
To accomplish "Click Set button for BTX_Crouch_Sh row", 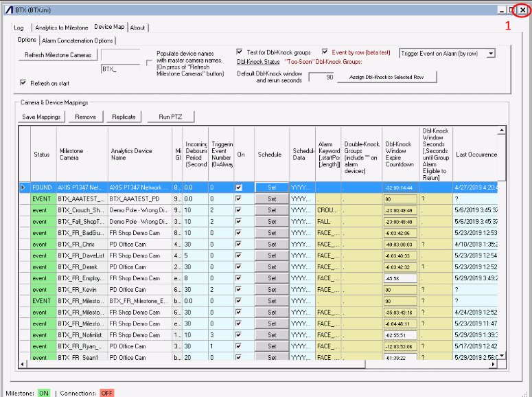I will click(272, 210).
